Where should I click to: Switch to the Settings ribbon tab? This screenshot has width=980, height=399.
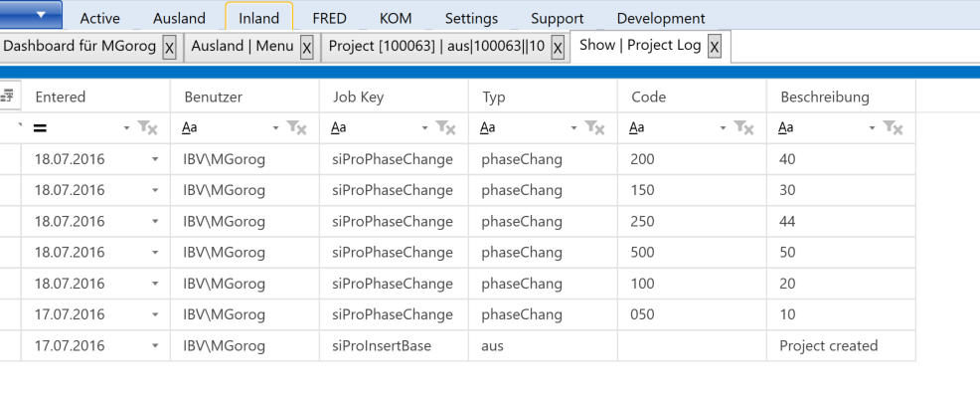tap(471, 18)
